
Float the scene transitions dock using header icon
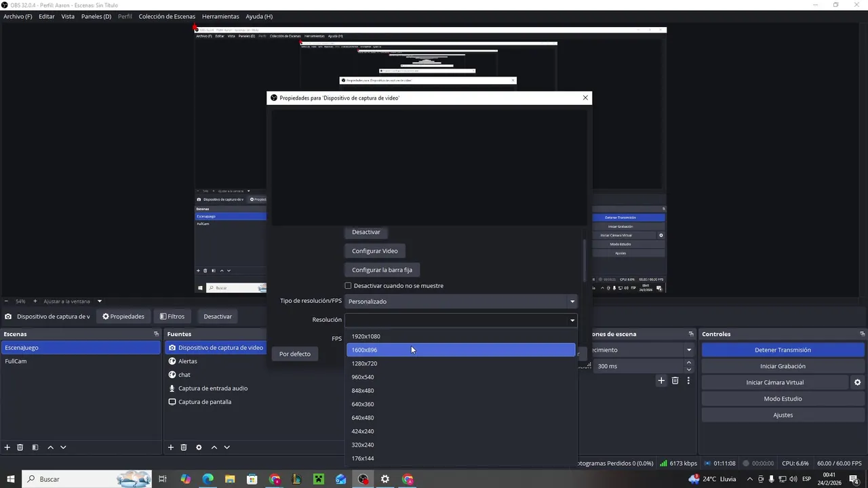pyautogui.click(x=691, y=334)
